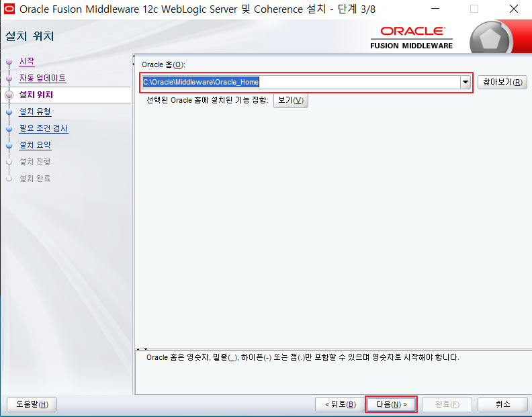Navigate to the 자동 업데이트 step link

point(42,78)
